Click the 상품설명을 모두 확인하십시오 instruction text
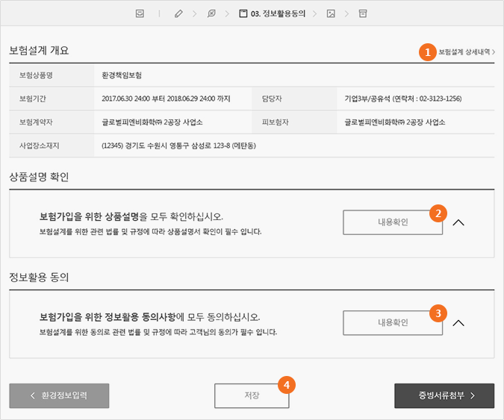Viewport: 504px width, 420px height. 131,217
